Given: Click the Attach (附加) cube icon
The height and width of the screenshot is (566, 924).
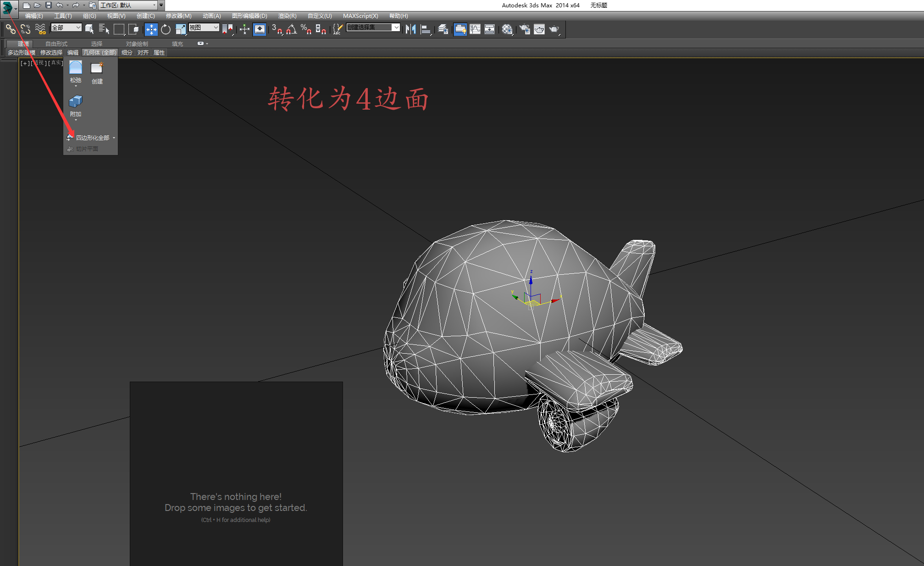Looking at the screenshot, I should pos(75,101).
